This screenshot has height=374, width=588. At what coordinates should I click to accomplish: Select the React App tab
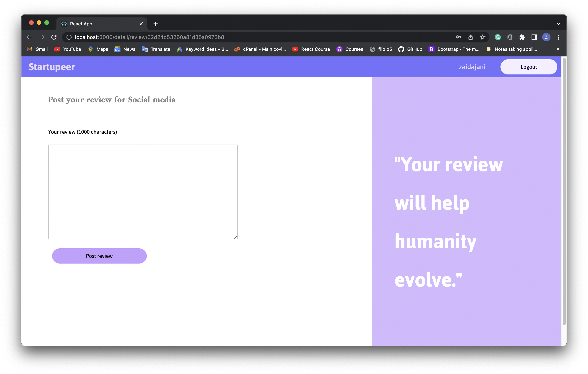click(98, 24)
